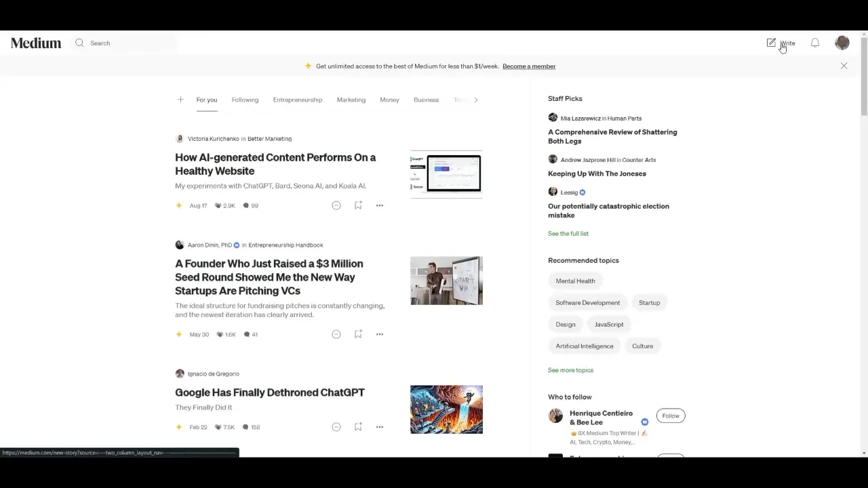Screen dimensions: 868x488
Task: Click the claps icon showing 2.9K
Action: click(218, 205)
